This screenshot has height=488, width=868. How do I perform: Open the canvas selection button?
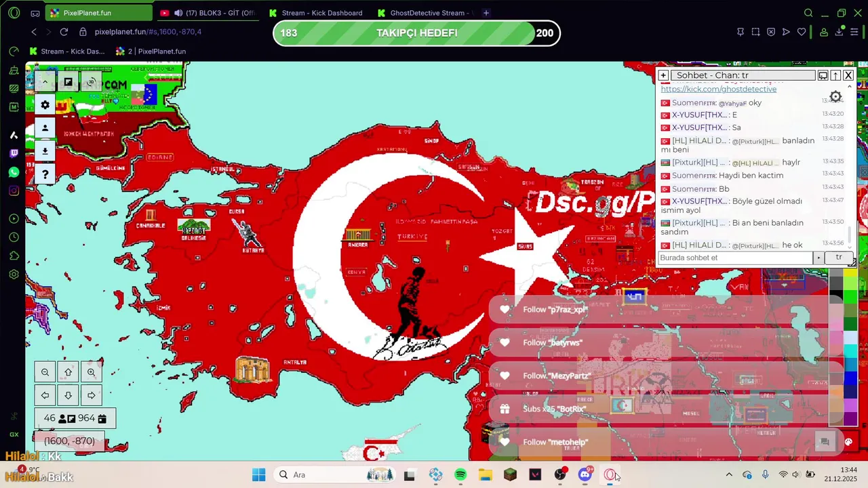(x=68, y=82)
